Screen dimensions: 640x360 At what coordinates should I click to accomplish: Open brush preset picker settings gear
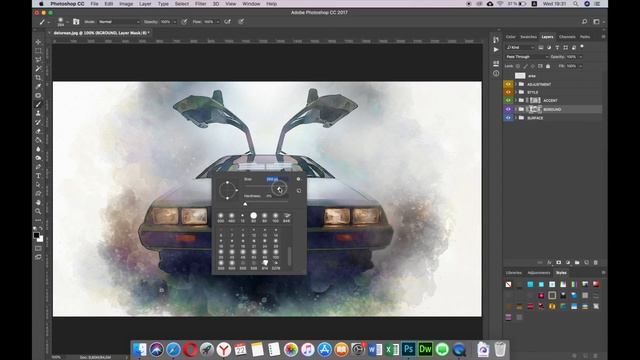coord(298,179)
